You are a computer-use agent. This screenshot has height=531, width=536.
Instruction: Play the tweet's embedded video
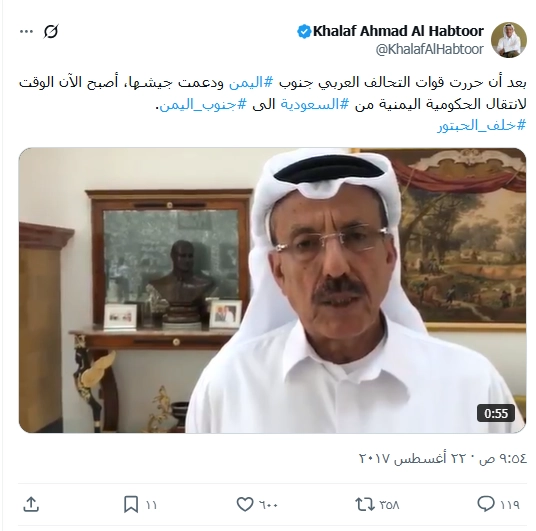point(272,290)
